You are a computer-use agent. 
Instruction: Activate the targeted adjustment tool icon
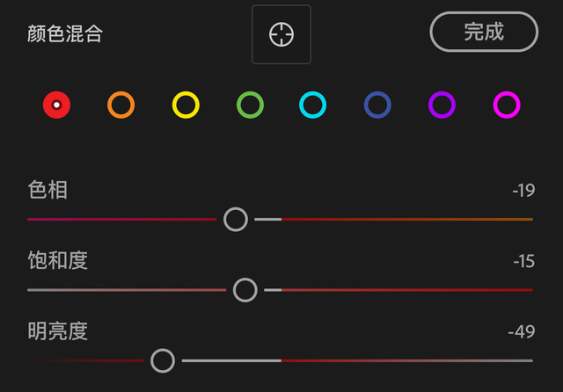[281, 34]
